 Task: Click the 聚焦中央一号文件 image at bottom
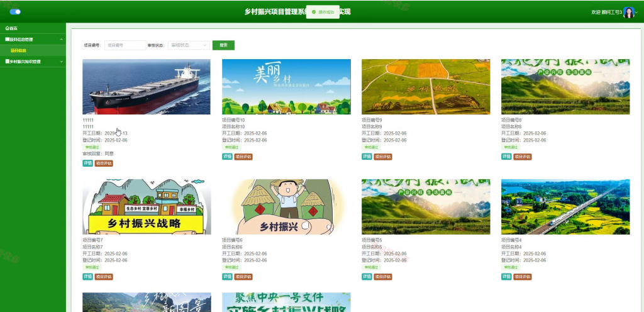[x=286, y=302]
